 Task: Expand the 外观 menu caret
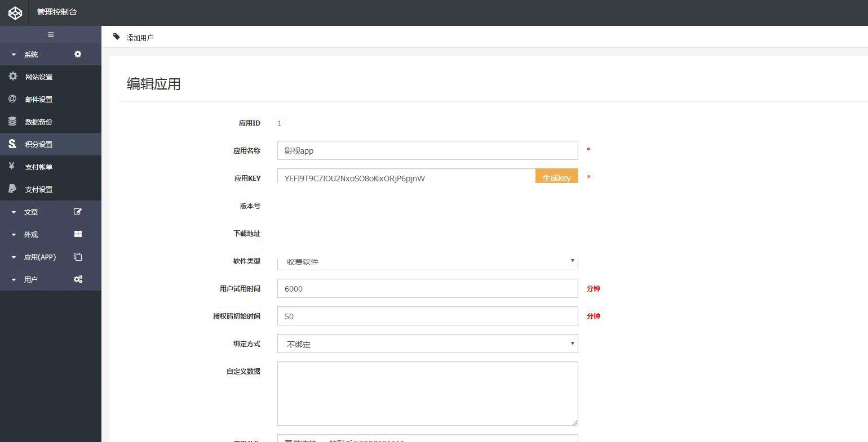coord(14,235)
